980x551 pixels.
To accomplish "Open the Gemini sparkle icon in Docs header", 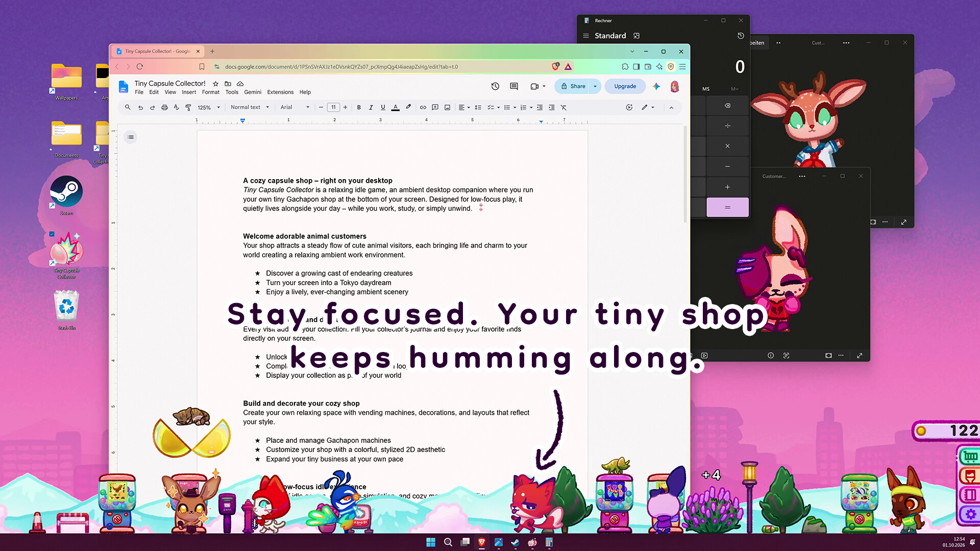I will 656,86.
